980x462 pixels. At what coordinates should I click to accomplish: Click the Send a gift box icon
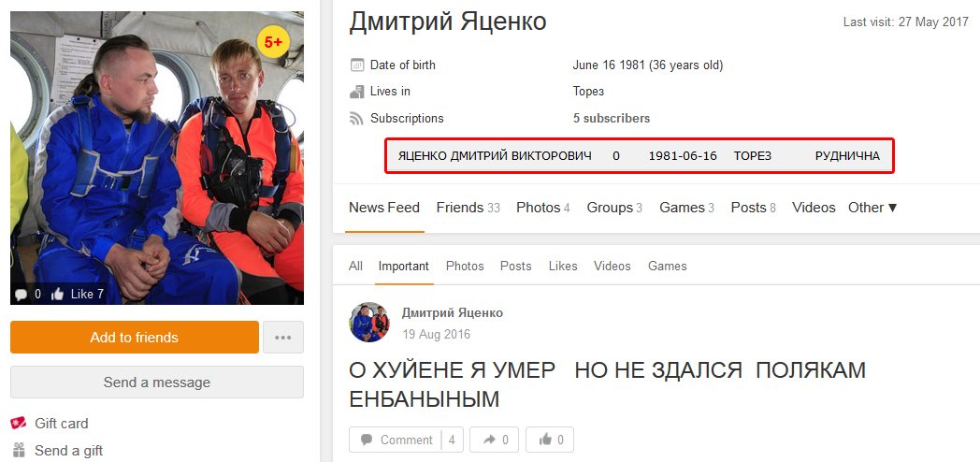coord(19,450)
